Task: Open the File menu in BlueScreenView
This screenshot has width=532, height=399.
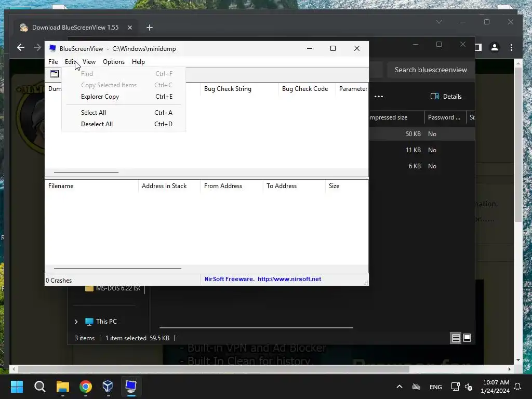Action: coord(53,62)
